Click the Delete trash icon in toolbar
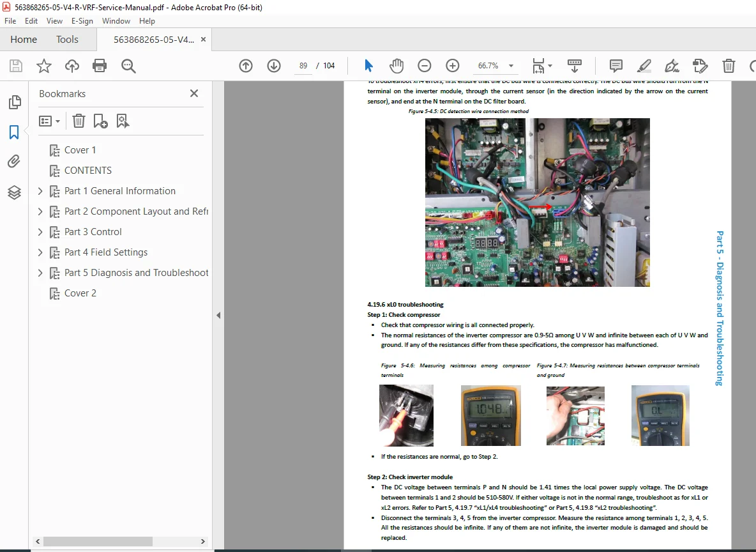 pyautogui.click(x=729, y=66)
